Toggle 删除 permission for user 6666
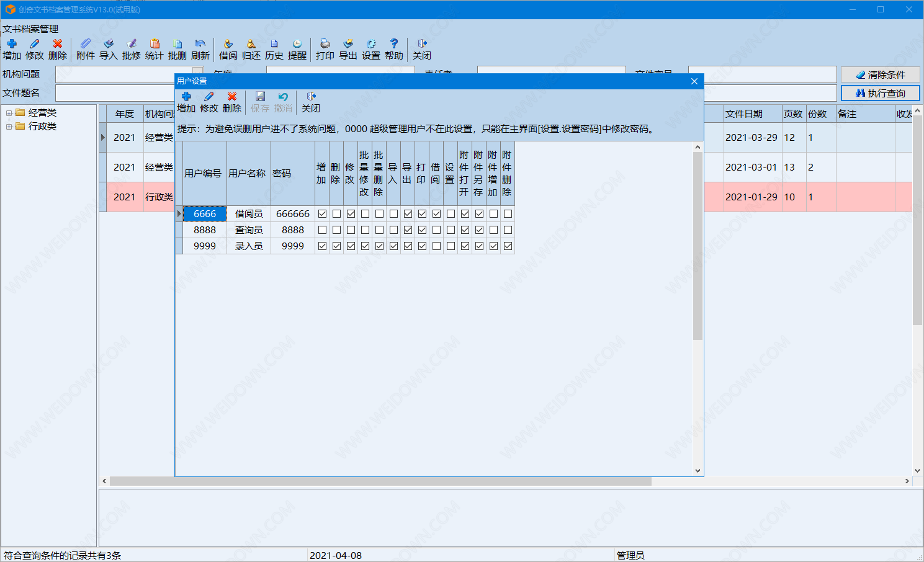 pos(336,213)
